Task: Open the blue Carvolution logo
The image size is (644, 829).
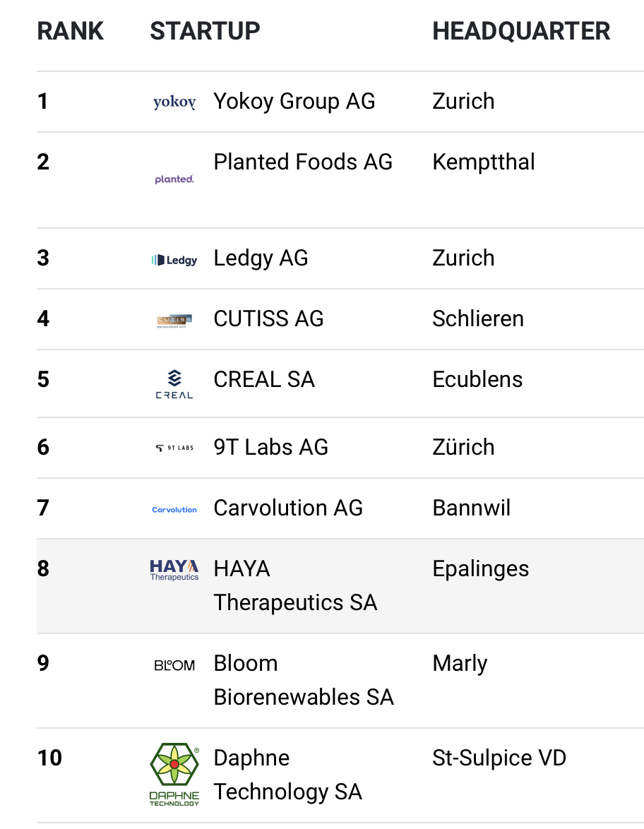Action: [x=174, y=510]
